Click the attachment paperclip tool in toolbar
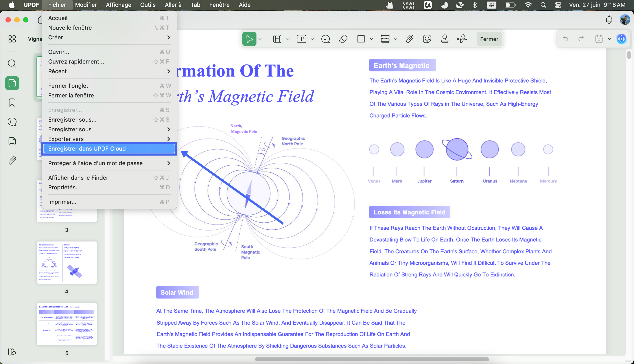Image resolution: width=634 pixels, height=364 pixels. [x=409, y=39]
